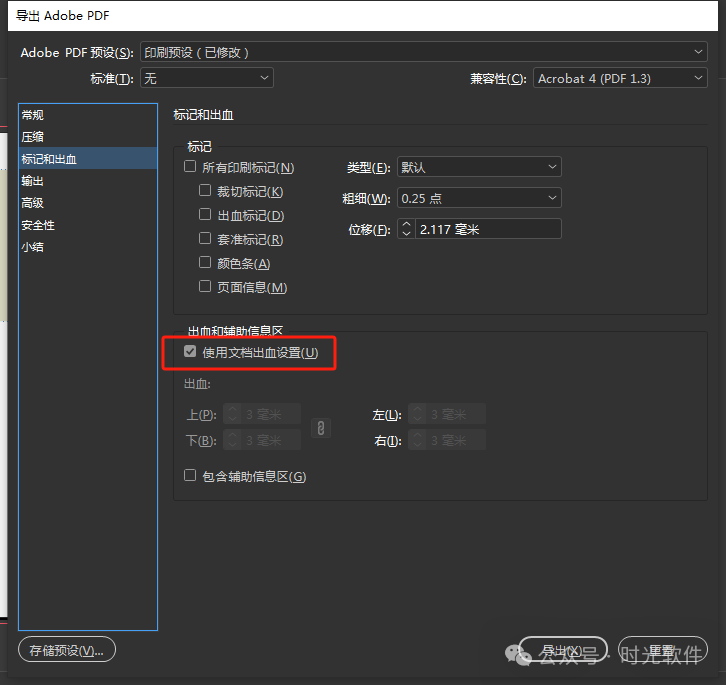The width and height of the screenshot is (726, 685).
Task: Click the 存储预设 save preset button
Action: 67,650
